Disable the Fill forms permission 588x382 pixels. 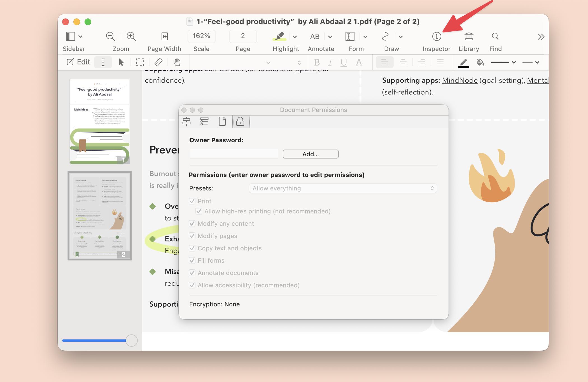(192, 260)
